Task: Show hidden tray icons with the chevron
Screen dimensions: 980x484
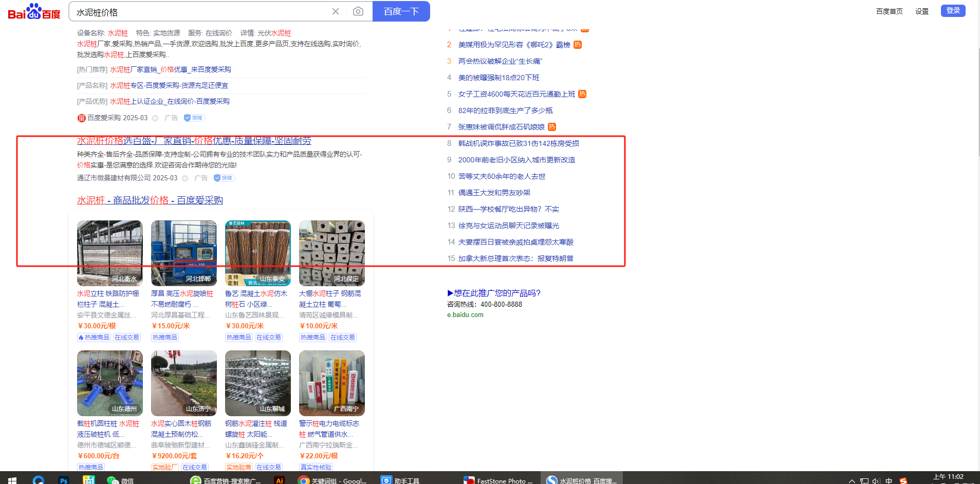Action: click(x=852, y=481)
